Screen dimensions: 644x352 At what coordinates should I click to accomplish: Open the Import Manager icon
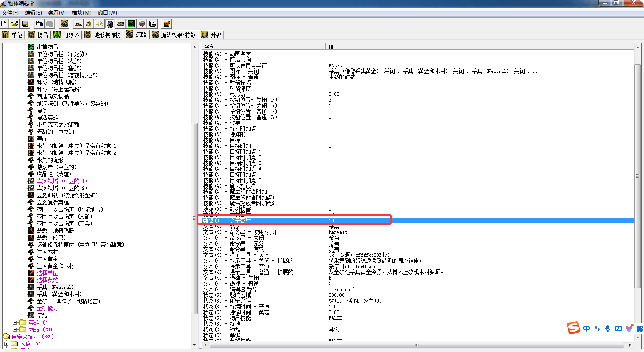[152, 23]
